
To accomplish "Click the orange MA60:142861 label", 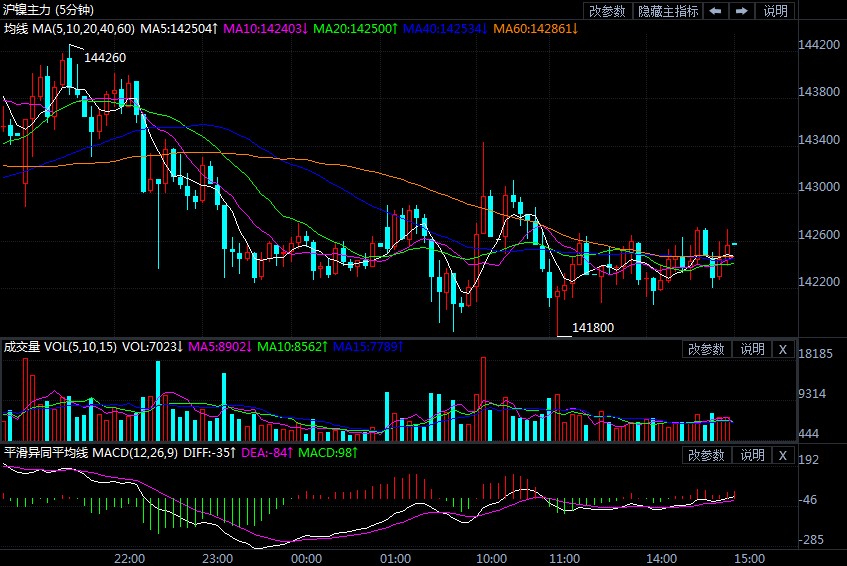I will click(536, 28).
